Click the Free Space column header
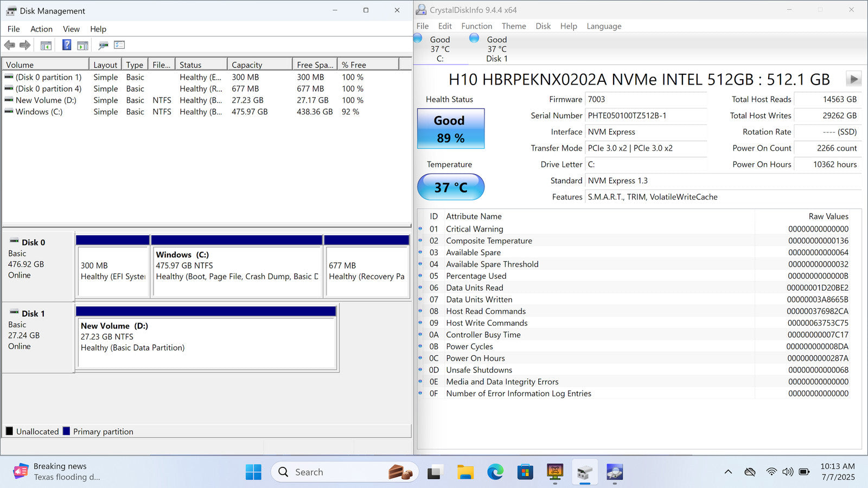The height and width of the screenshot is (488, 868). 315,65
